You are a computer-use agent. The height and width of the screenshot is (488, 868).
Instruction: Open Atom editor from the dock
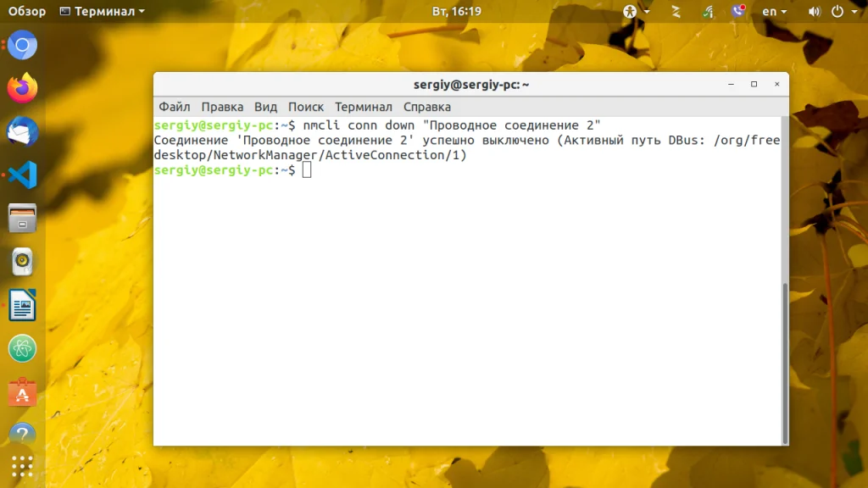22,348
